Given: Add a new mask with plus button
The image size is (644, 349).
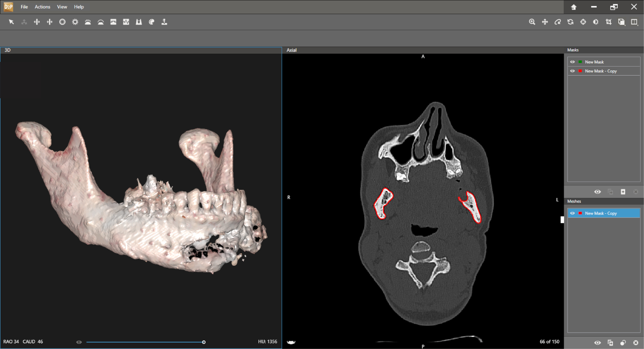Looking at the screenshot, I should point(623,192).
